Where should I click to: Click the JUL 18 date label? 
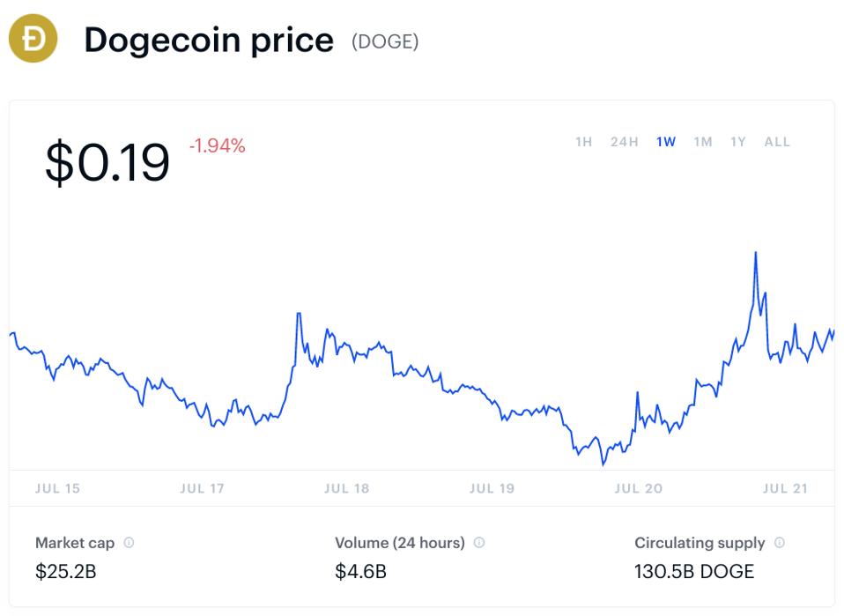346,488
